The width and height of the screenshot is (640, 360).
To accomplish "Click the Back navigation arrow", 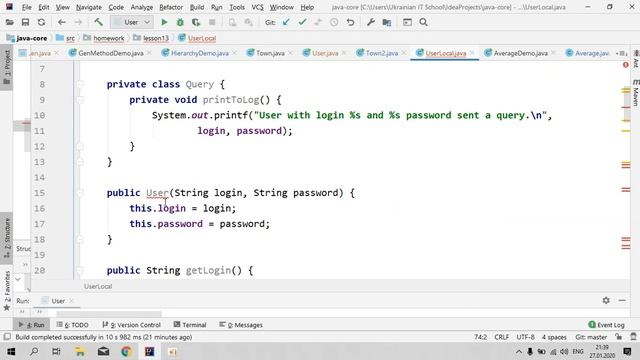I will tap(62, 22).
